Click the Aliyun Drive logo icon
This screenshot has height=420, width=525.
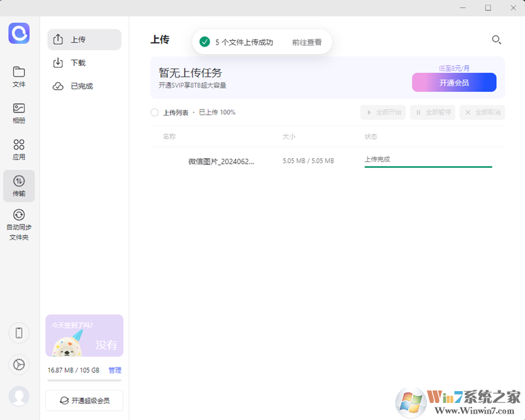19,33
